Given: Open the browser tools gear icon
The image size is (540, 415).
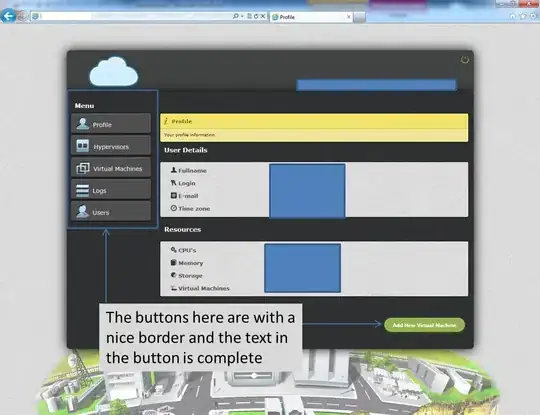Looking at the screenshot, I should 533,16.
